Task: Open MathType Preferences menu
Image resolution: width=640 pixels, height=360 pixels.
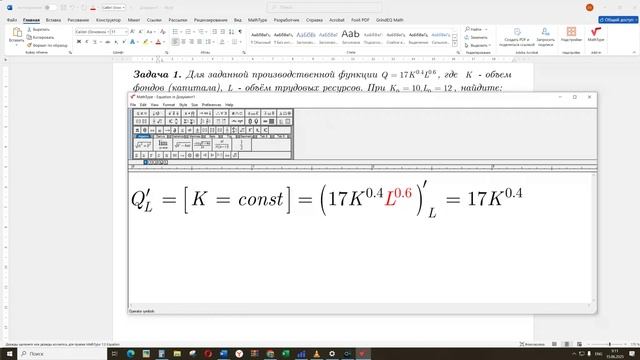Action: click(211, 105)
